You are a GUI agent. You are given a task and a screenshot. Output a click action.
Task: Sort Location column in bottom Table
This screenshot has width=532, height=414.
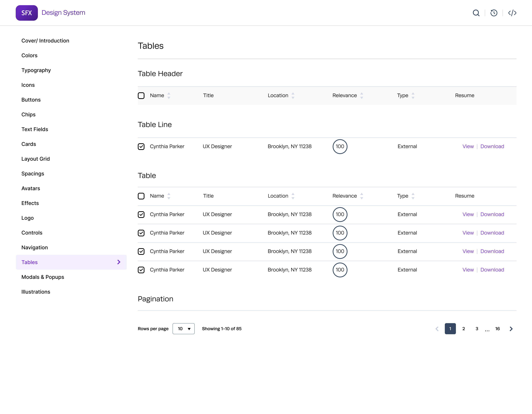point(293,196)
